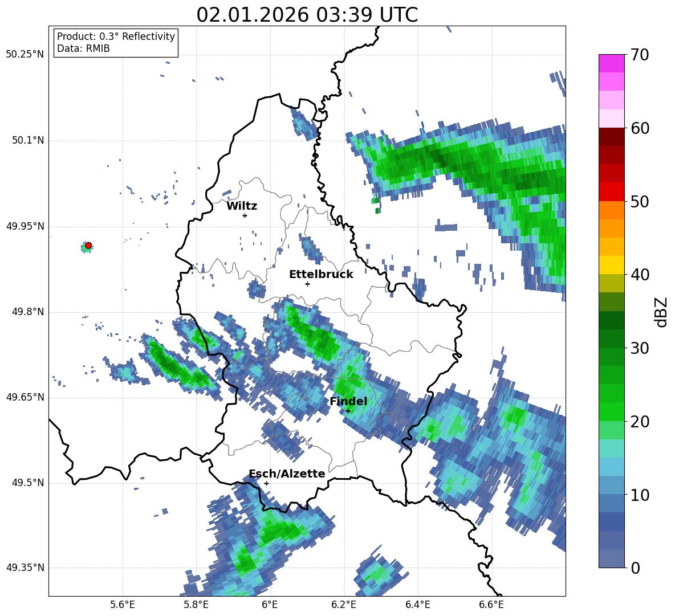Click the colorbar 40 tick label
The image size is (675, 616).
(640, 275)
